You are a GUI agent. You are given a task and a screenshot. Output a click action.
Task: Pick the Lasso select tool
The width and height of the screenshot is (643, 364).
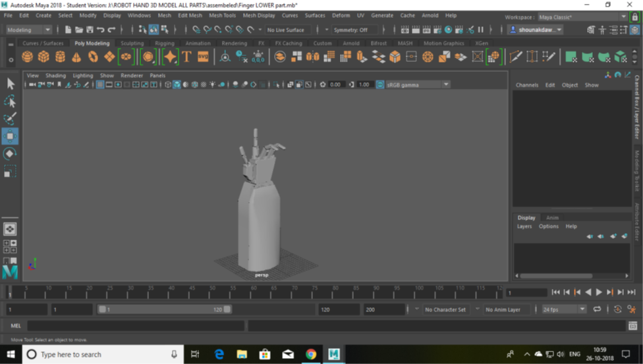(x=10, y=101)
